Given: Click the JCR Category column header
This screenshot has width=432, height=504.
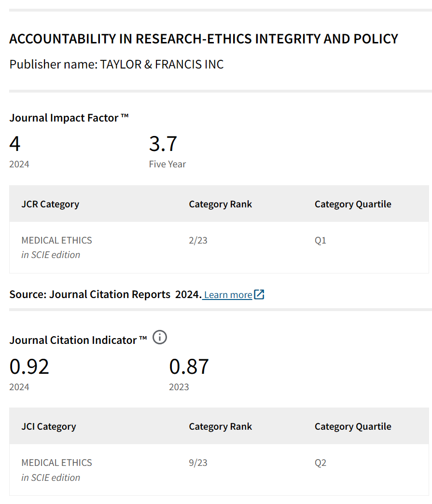Looking at the screenshot, I should [x=50, y=204].
